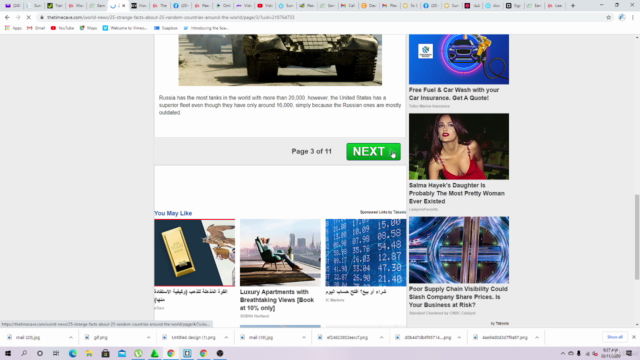The image size is (640, 360).
Task: Click the microphone tray icon
Action: tap(579, 353)
